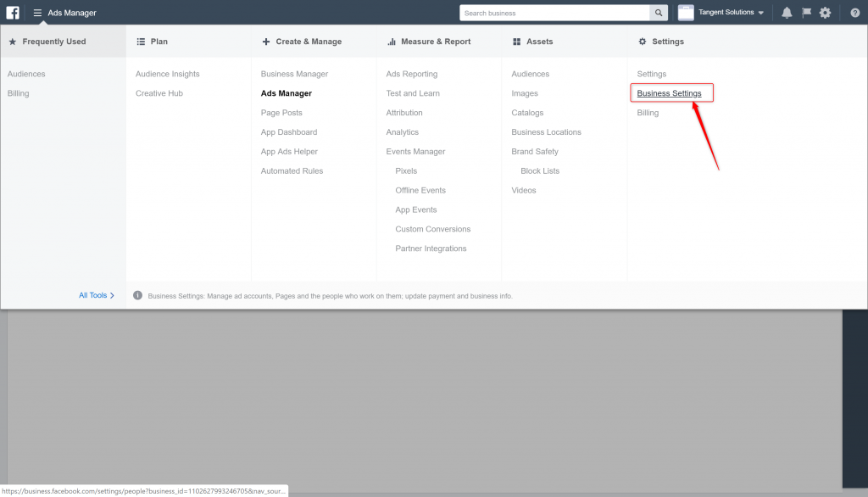Open Block Lists
The height and width of the screenshot is (497, 868).
(540, 170)
